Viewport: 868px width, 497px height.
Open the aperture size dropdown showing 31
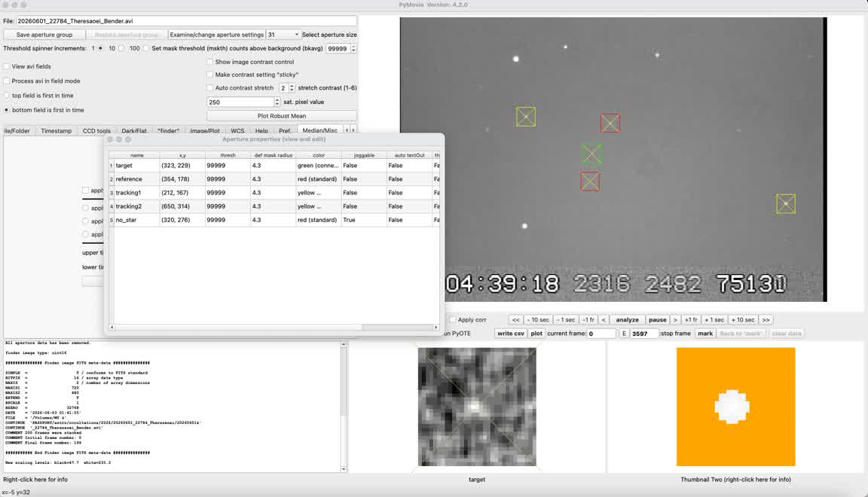point(283,35)
